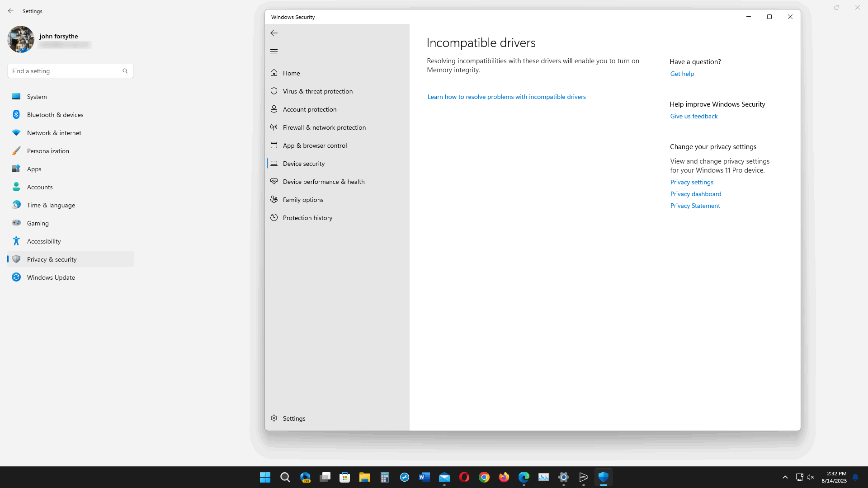Click the Get help link

[682, 74]
